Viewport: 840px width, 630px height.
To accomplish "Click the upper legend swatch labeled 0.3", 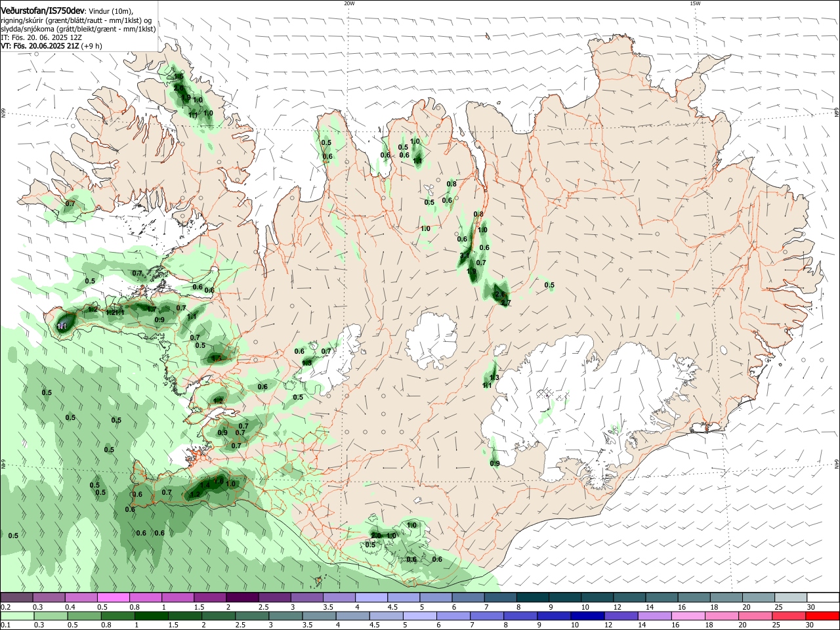I will [49, 597].
